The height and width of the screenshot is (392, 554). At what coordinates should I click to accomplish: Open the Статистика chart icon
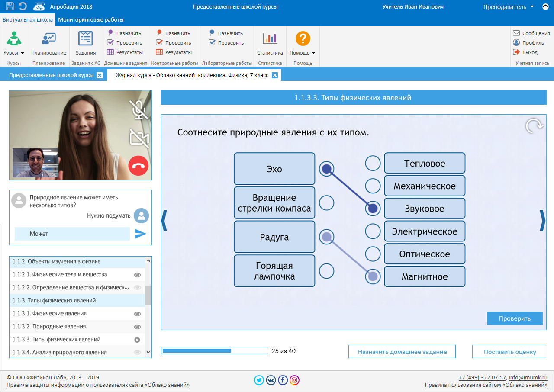[270, 39]
